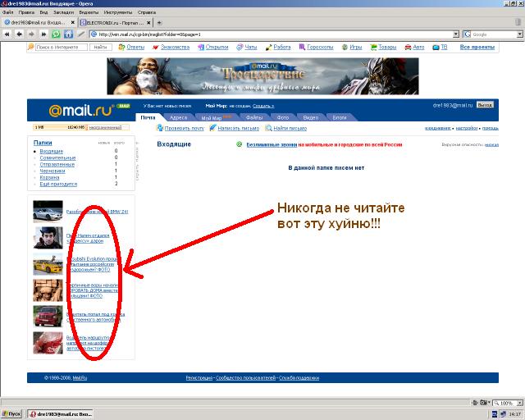Screen dimensions: 525x420
Task: Click the Бесплатные звонки link
Action: [x=272, y=144]
